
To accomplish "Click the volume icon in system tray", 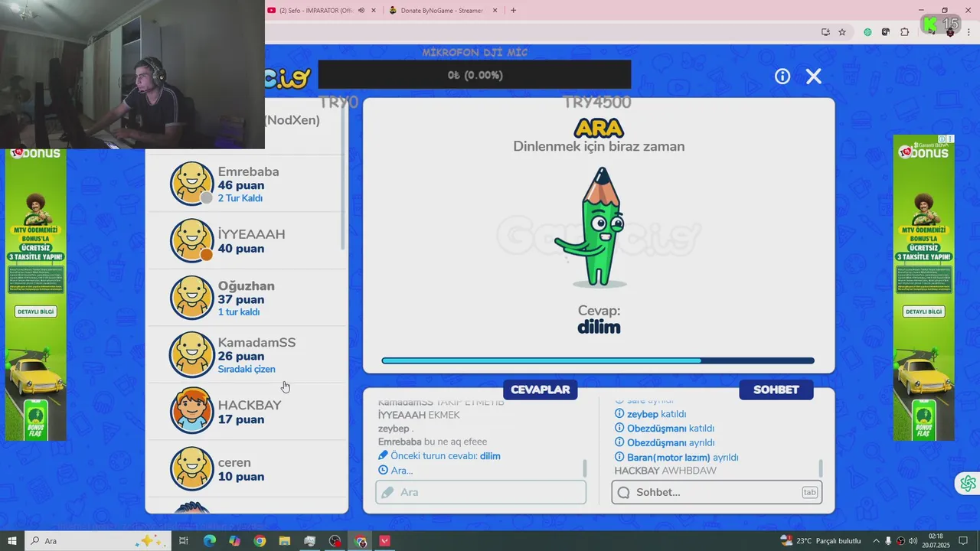I will pos(913,541).
